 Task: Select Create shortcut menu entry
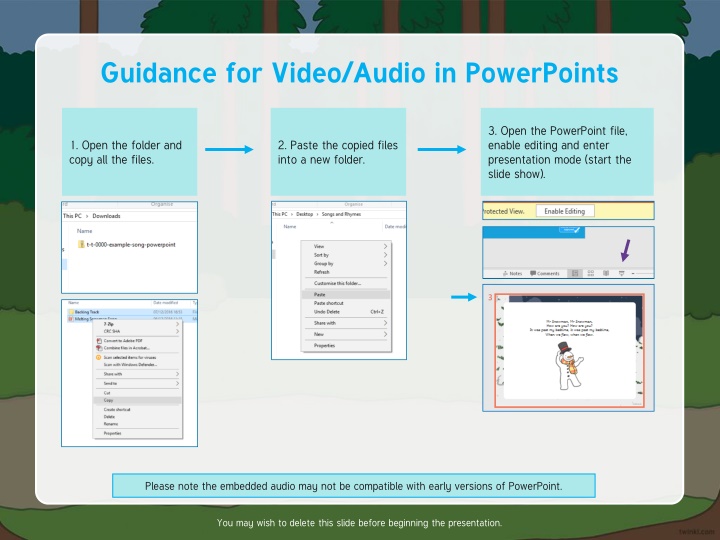[137, 410]
